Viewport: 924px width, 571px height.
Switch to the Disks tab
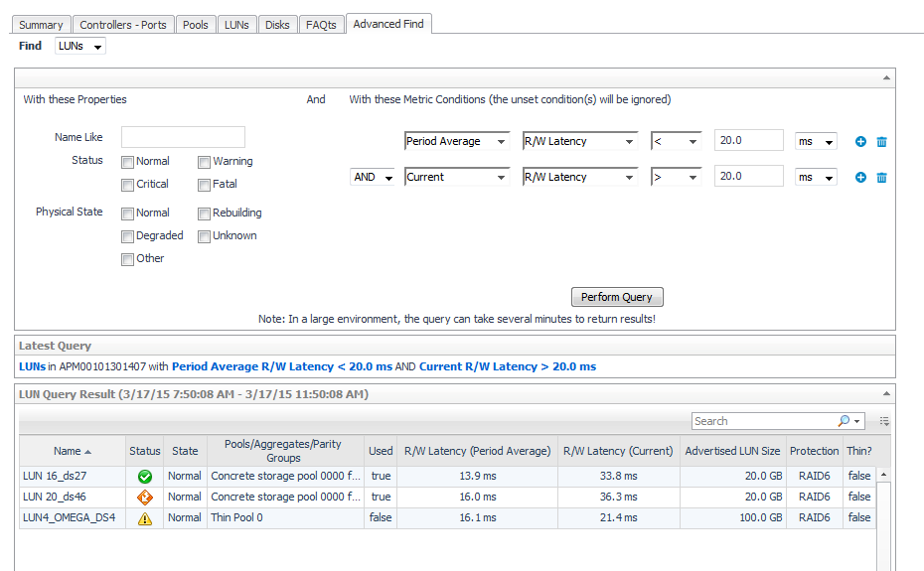pyautogui.click(x=277, y=25)
